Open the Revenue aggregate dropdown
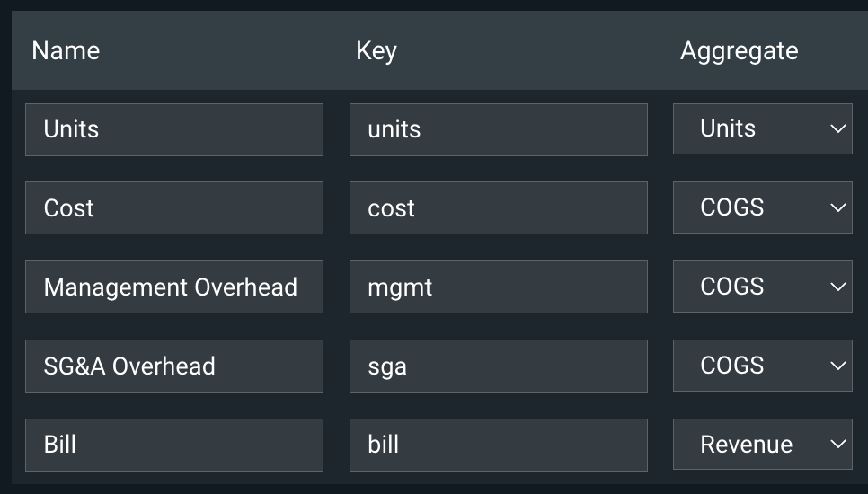Viewport: 868px width, 494px height. pos(762,445)
